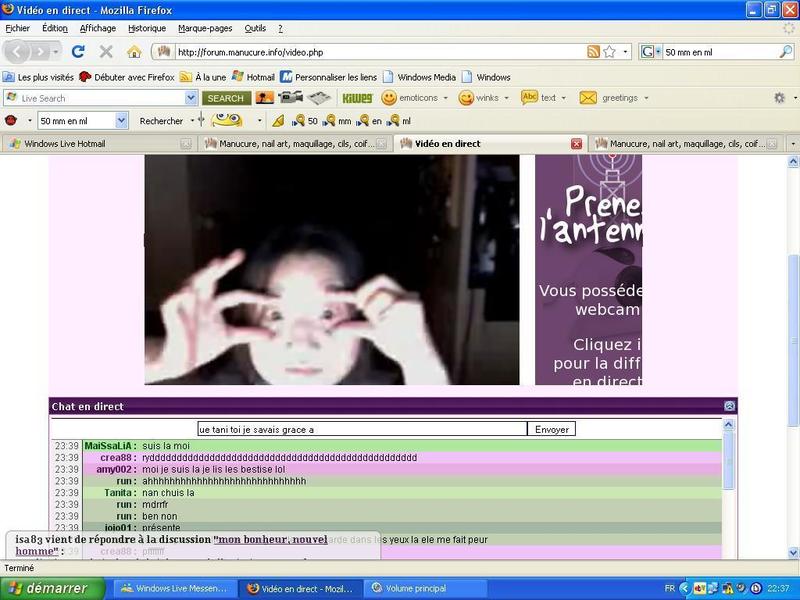Reload the page with the refresh icon

78,51
